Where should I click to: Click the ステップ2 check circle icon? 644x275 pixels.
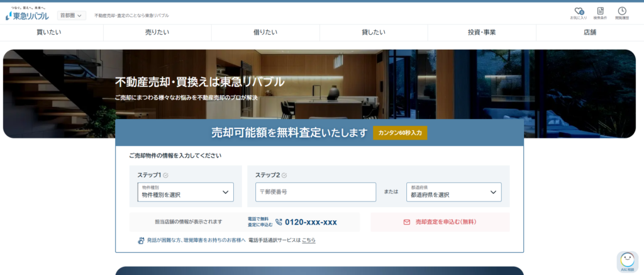(284, 175)
